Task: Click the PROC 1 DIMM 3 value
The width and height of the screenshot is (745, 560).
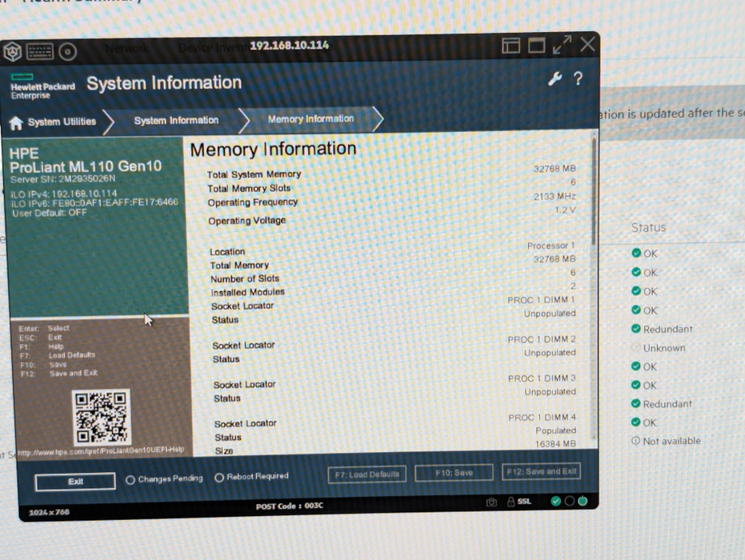Action: 542,378
